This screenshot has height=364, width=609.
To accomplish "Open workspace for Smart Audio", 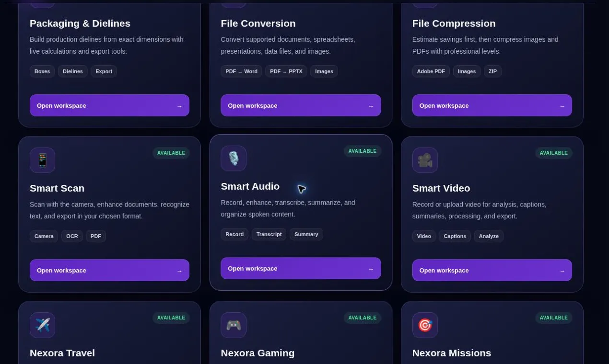I will 301,268.
